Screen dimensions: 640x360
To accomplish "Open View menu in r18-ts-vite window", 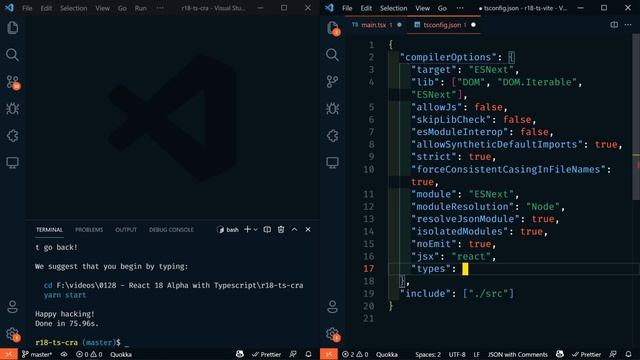I will pos(422,8).
